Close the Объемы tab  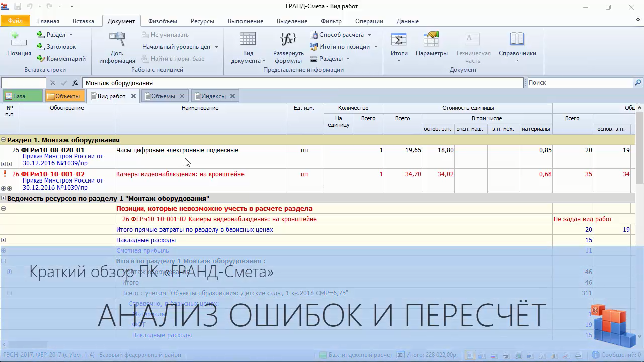[182, 96]
